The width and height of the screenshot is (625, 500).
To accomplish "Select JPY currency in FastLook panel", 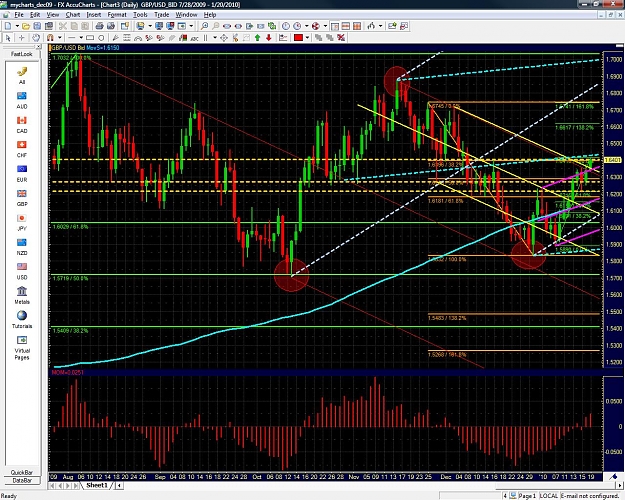I will tap(22, 222).
